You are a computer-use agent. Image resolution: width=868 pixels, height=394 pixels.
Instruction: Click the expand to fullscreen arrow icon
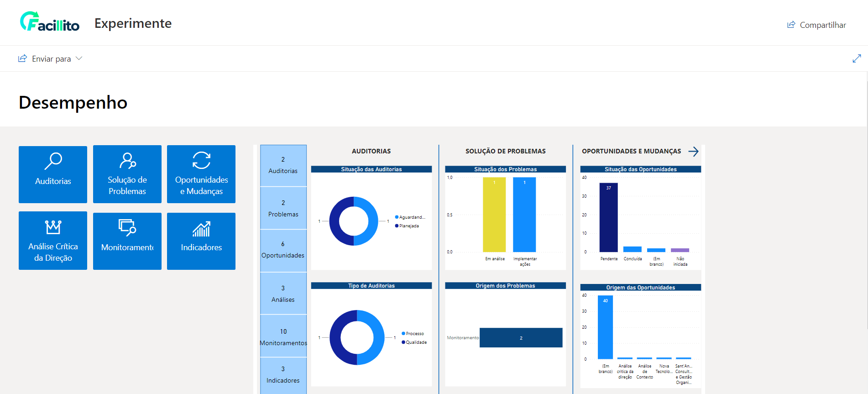coord(857,58)
